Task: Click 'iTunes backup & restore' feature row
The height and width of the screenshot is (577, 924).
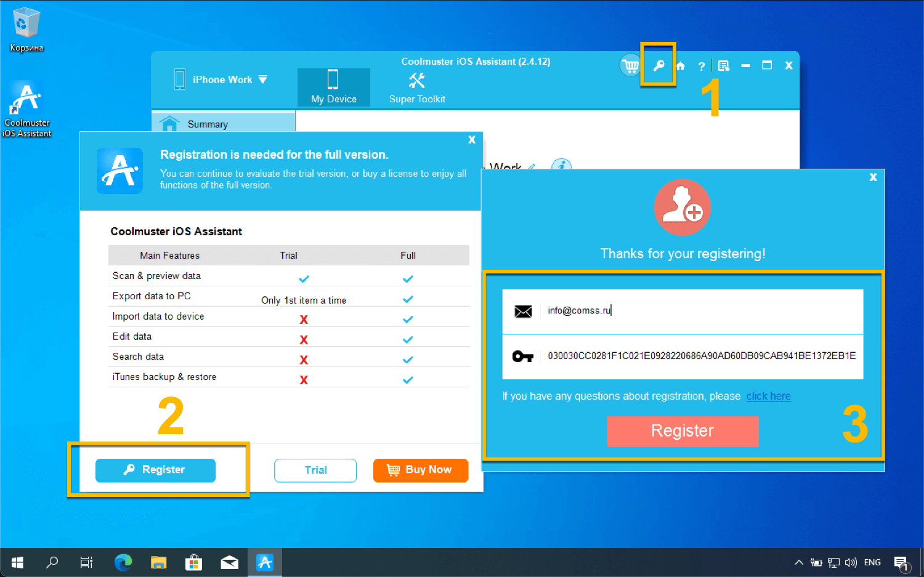Action: [x=289, y=377]
